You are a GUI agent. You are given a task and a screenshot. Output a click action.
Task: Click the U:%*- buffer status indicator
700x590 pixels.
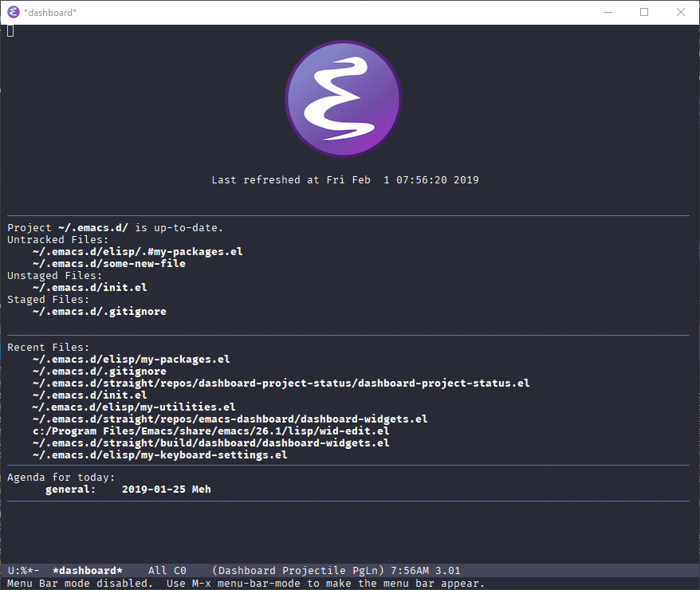point(23,571)
